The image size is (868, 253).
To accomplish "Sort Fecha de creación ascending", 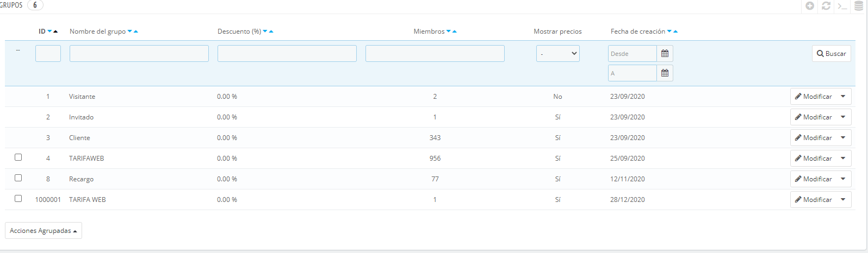I will pos(675,31).
